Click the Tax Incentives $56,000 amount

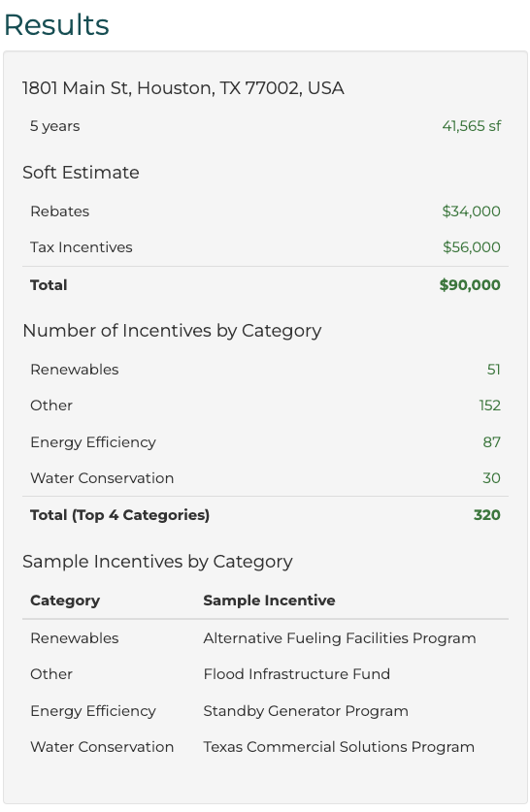tap(472, 247)
